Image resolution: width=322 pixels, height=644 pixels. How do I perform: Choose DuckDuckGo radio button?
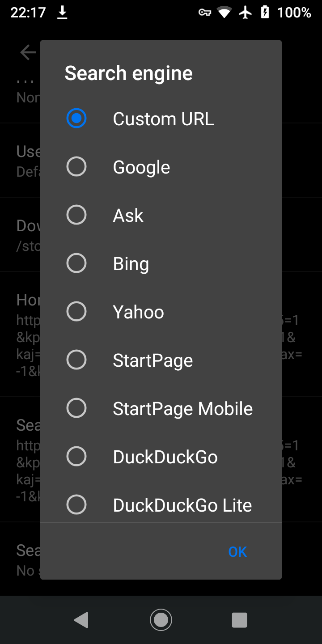pos(76,457)
